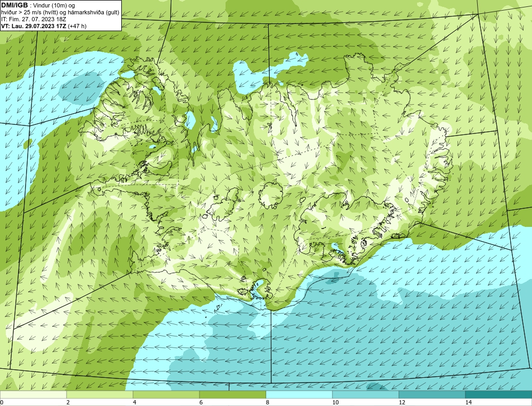This screenshot has width=532, height=406.
Task: Click the 'hviður > 25 m/s (hvítt) og hámarkshviða (gult)' line
Action: pos(60,12)
